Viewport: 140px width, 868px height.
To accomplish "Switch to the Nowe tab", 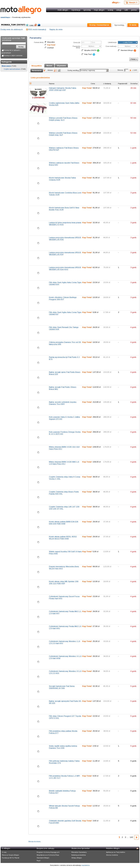I will click(x=50, y=66).
